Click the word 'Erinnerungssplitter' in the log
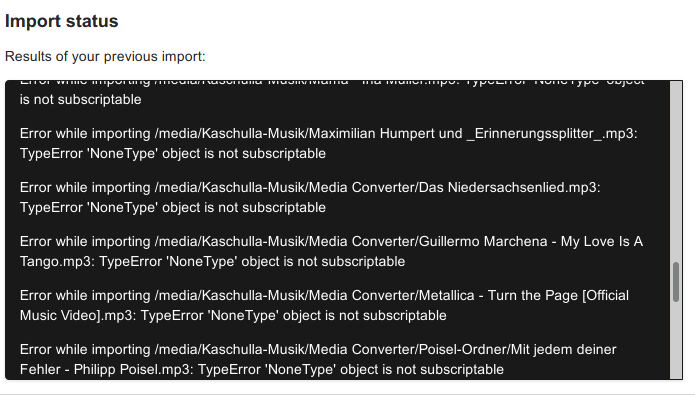Viewport: 695px width, 395px height. [x=534, y=133]
